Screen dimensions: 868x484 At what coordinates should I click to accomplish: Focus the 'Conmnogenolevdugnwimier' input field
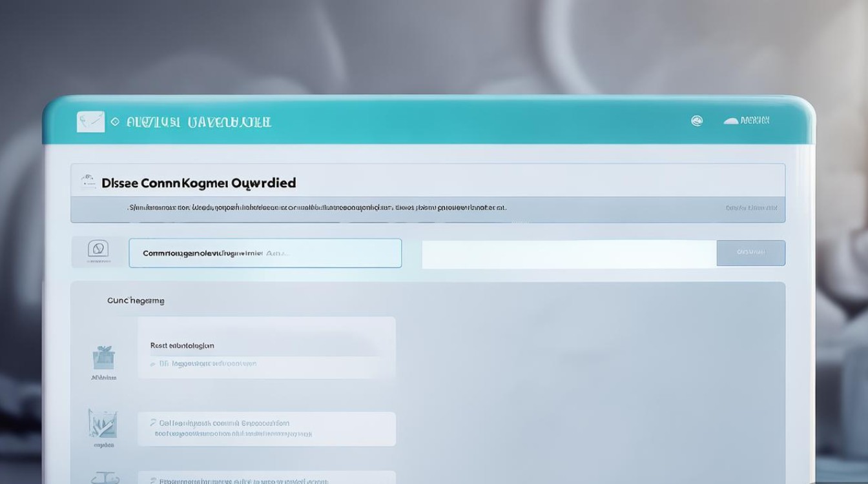[x=265, y=253]
